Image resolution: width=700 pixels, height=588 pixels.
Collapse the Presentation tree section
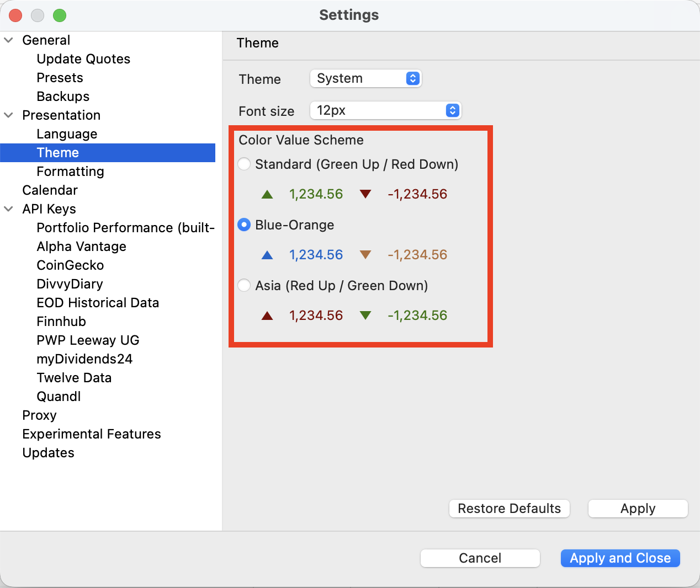coord(9,115)
